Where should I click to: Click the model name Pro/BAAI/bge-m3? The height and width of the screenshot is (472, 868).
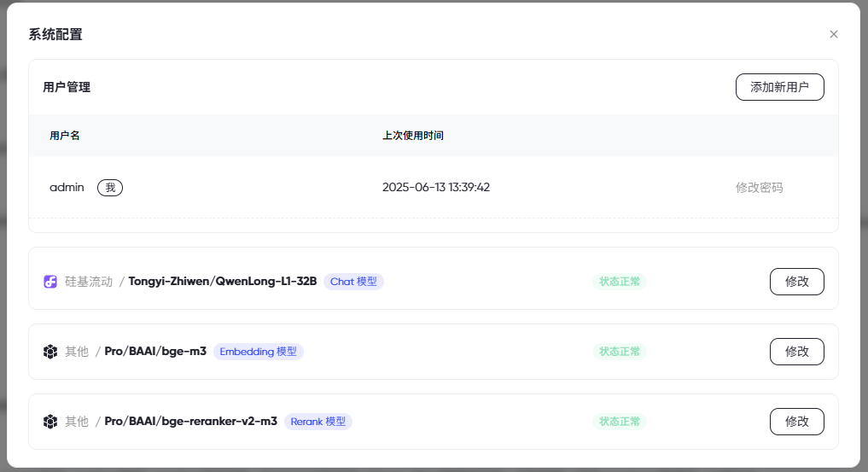(x=155, y=352)
